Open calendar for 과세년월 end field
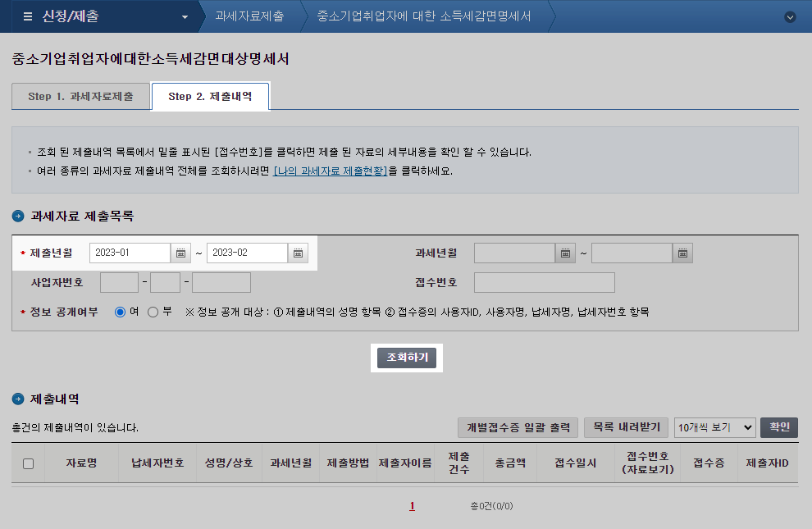The width and height of the screenshot is (812, 529). click(682, 253)
